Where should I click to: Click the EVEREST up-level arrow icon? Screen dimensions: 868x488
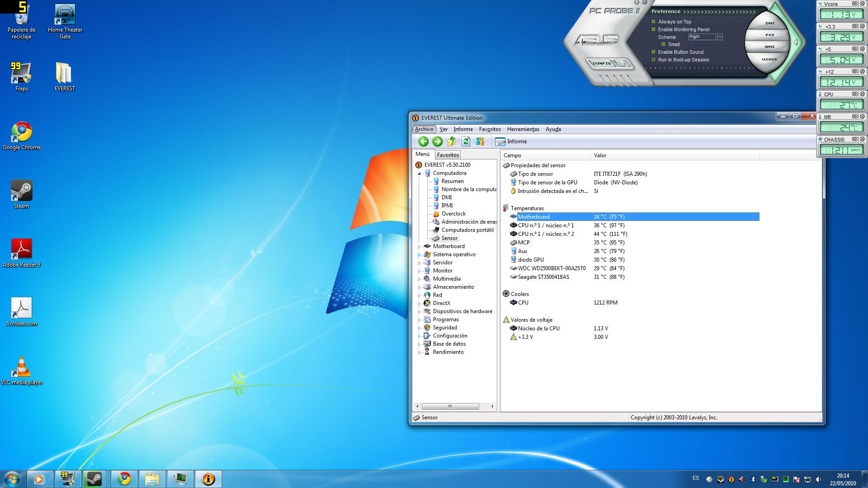point(452,141)
